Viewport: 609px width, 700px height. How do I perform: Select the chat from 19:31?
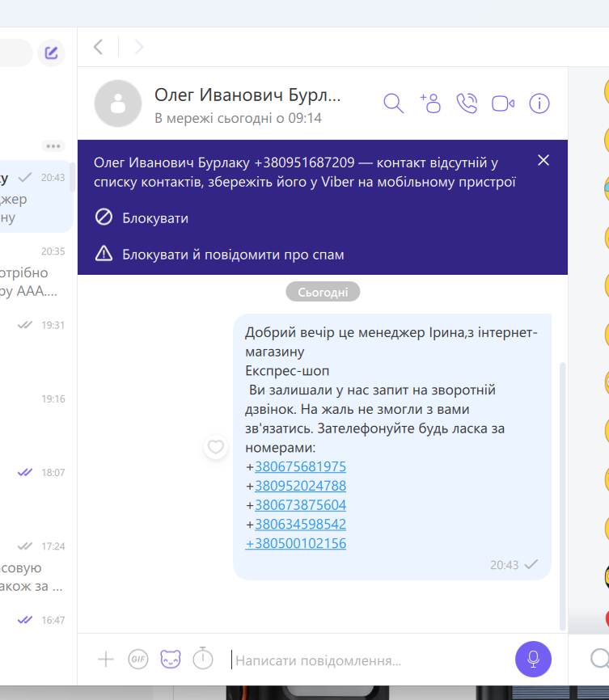click(x=36, y=344)
